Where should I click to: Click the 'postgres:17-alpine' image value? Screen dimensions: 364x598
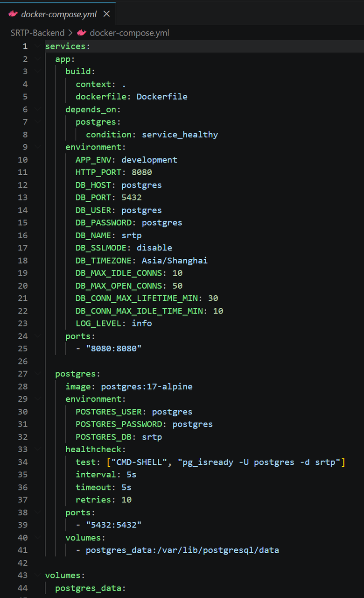point(147,387)
